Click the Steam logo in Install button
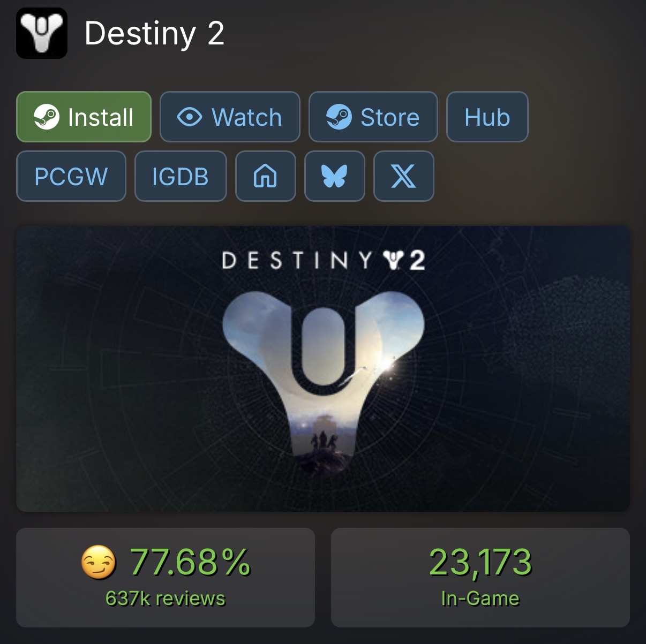 coord(47,117)
